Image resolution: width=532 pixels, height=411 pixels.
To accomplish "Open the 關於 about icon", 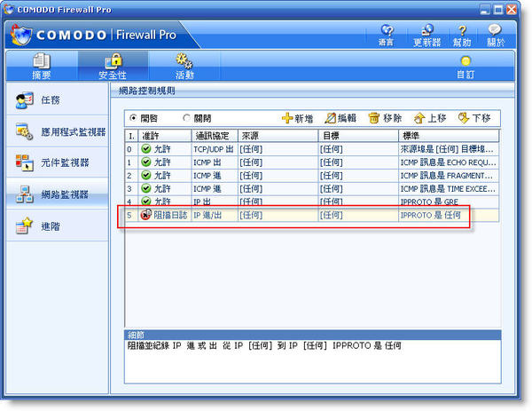I will (x=496, y=35).
